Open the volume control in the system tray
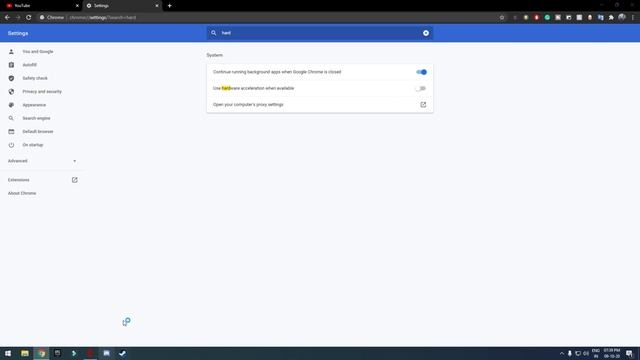This screenshot has height=360, width=640. click(x=586, y=353)
